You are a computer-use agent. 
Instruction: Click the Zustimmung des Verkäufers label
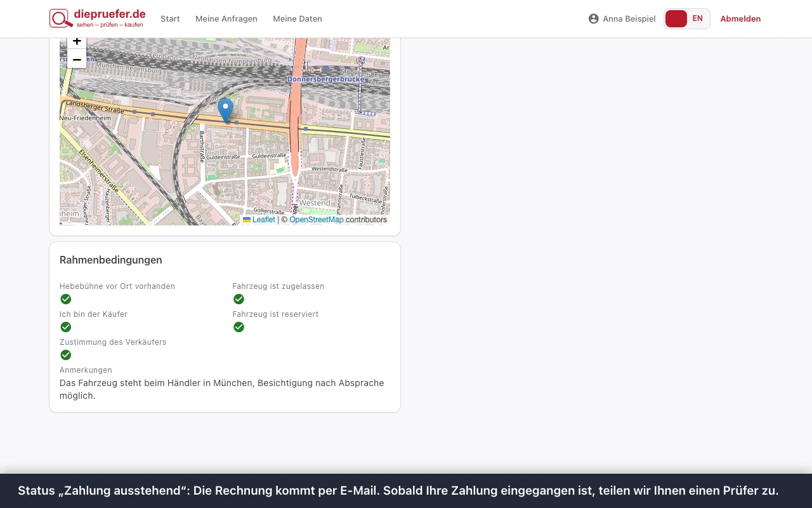[x=113, y=342]
